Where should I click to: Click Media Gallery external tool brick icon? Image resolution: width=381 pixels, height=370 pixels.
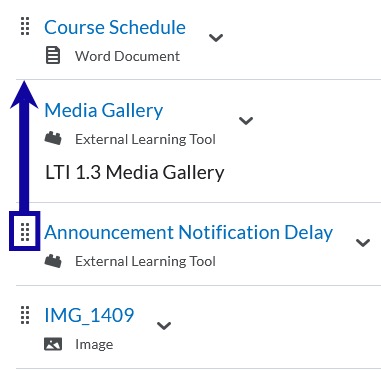[53, 138]
